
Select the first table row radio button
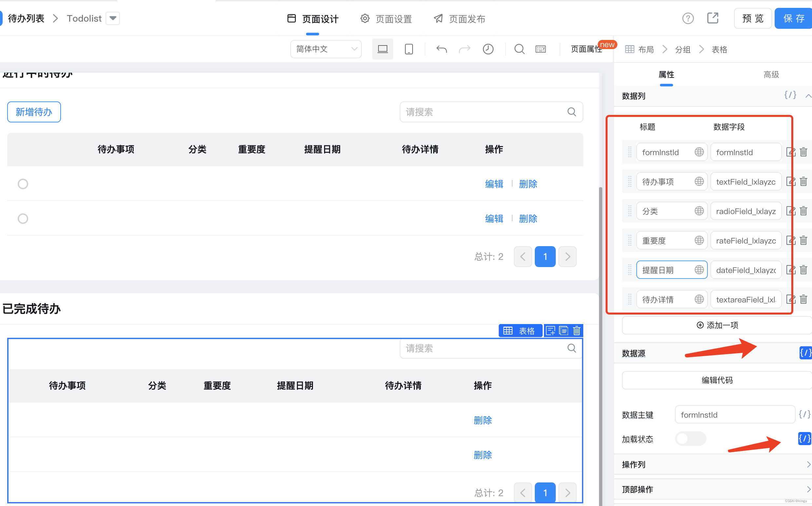point(23,184)
